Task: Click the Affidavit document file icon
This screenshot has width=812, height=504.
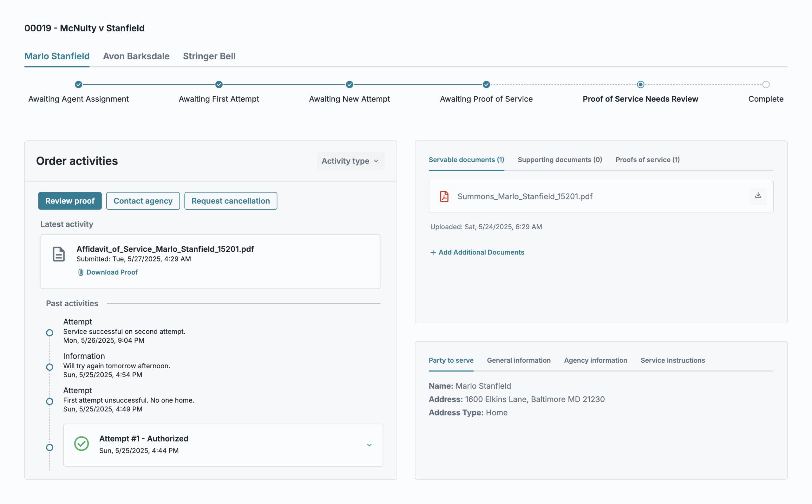Action: [x=59, y=254]
